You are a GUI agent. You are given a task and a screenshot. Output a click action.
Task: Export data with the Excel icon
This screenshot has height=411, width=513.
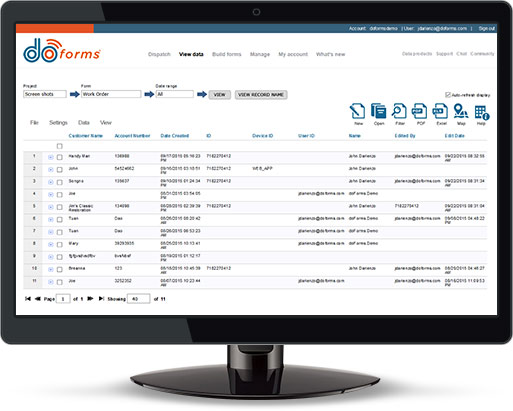tap(440, 111)
